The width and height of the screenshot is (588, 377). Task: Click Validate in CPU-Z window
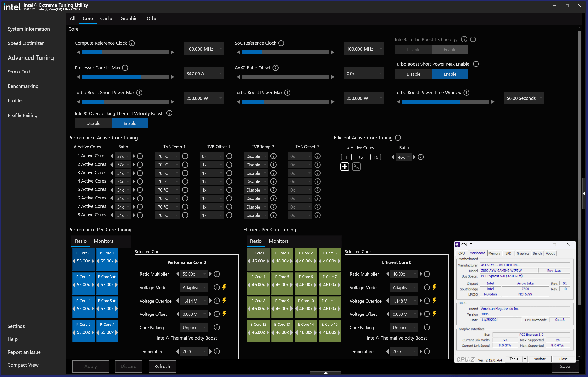click(540, 359)
